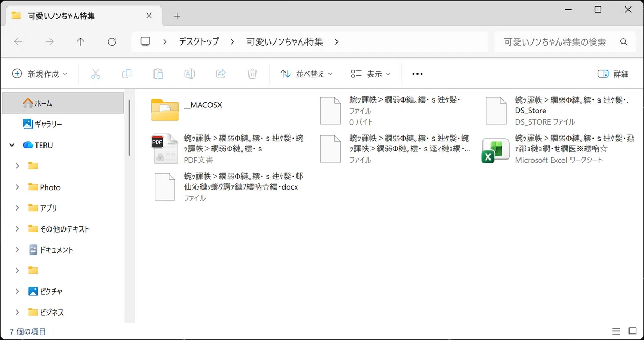This screenshot has height=340, width=644.
Task: Click the Rename icon in toolbar
Action: tap(189, 74)
